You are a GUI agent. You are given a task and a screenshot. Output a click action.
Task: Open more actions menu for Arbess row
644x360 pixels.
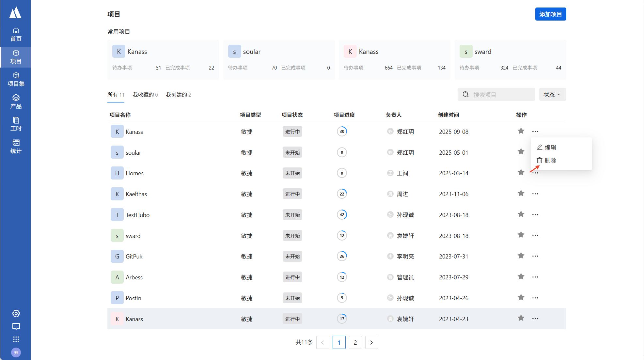(x=535, y=277)
